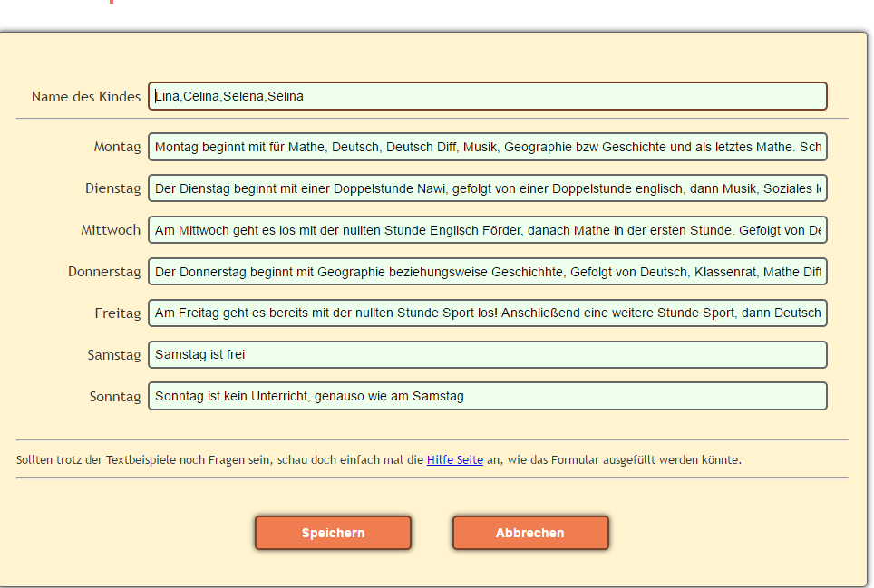Click the 'Sonntag' label text
The height and width of the screenshot is (588, 874).
(x=115, y=397)
